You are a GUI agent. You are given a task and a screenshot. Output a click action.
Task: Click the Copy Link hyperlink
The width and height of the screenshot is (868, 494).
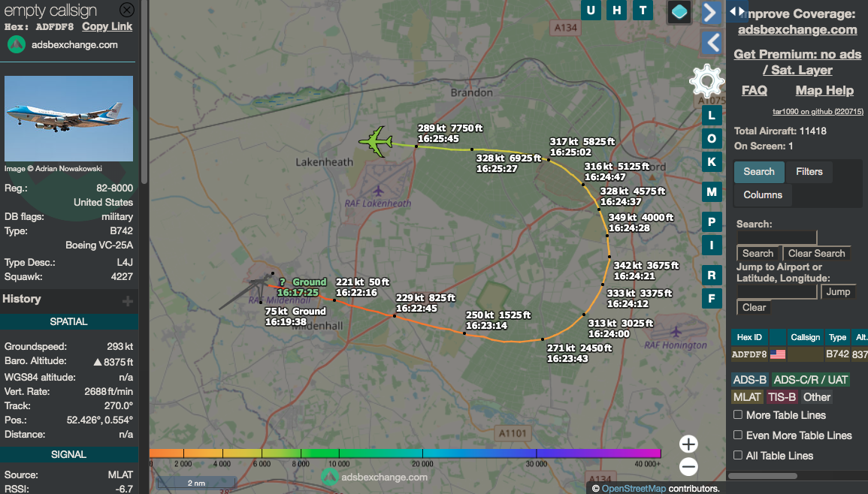pos(107,26)
